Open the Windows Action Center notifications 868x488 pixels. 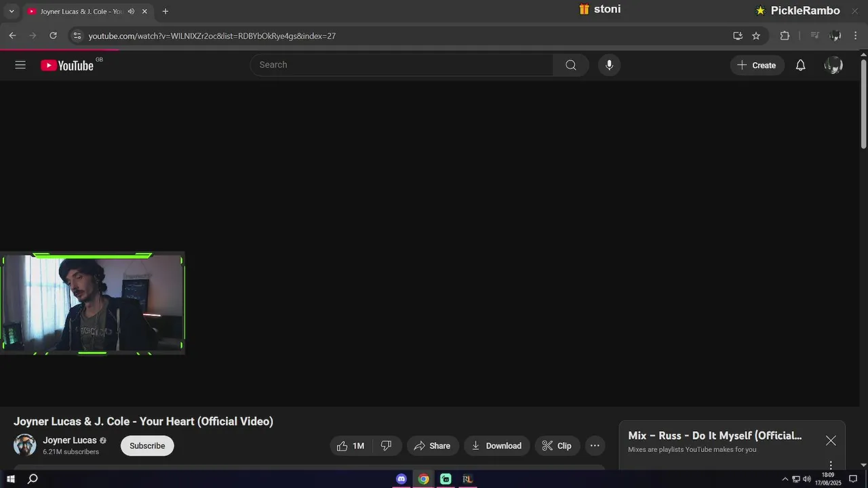pos(854,479)
